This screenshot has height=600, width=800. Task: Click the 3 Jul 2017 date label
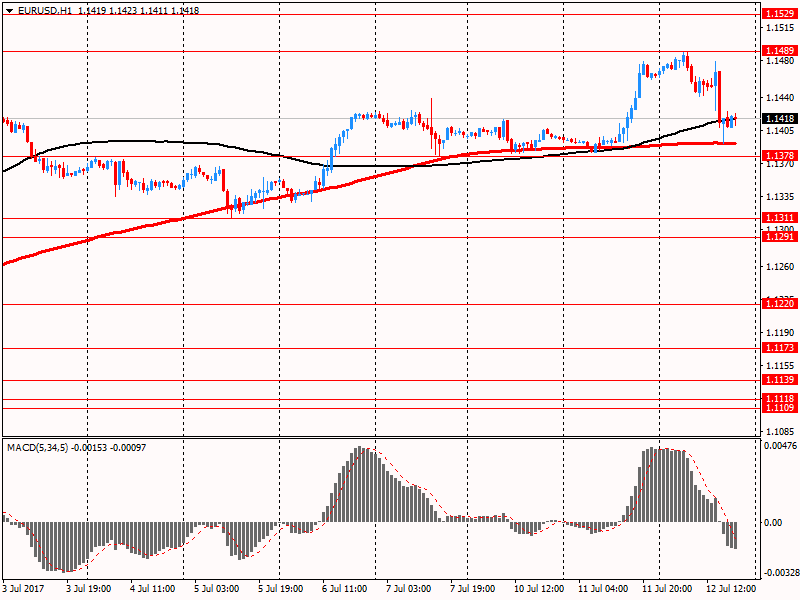24,590
